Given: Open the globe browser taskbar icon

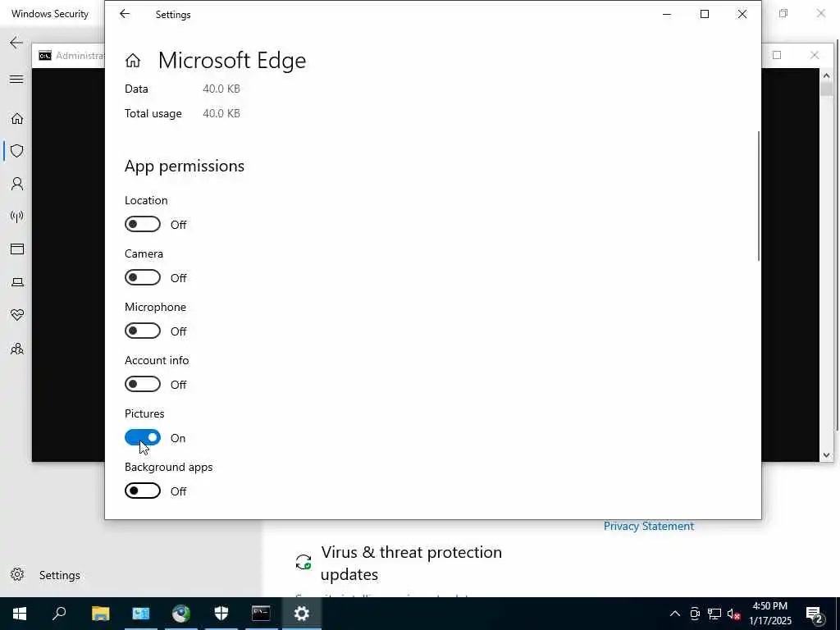Looking at the screenshot, I should [181, 614].
